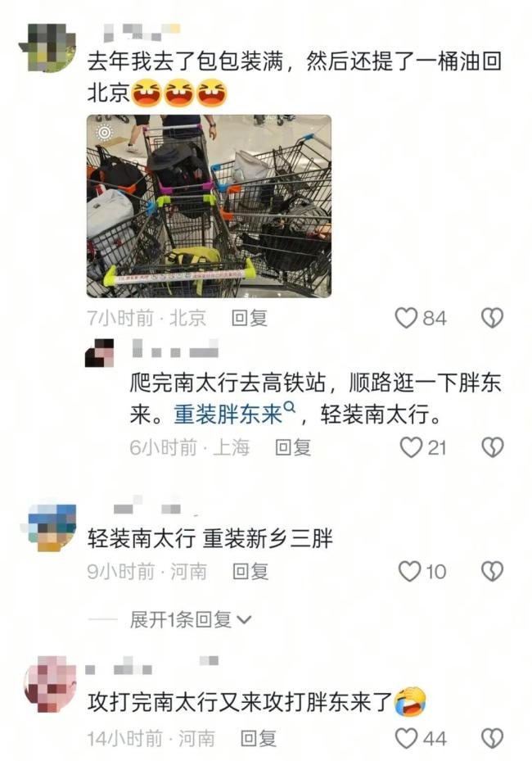
Task: Reply to the 9小时前 Henan comment
Action: pyautogui.click(x=250, y=571)
